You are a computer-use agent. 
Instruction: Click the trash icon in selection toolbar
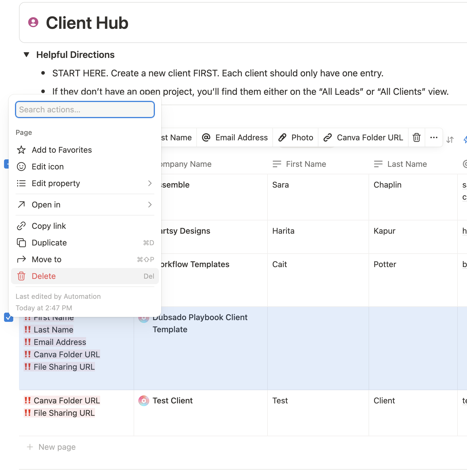[416, 138]
